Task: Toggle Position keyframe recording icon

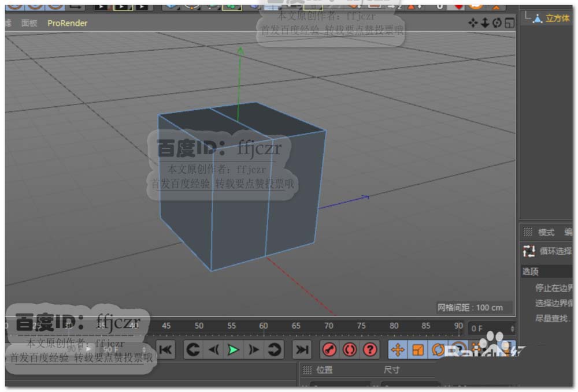Action: (398, 349)
